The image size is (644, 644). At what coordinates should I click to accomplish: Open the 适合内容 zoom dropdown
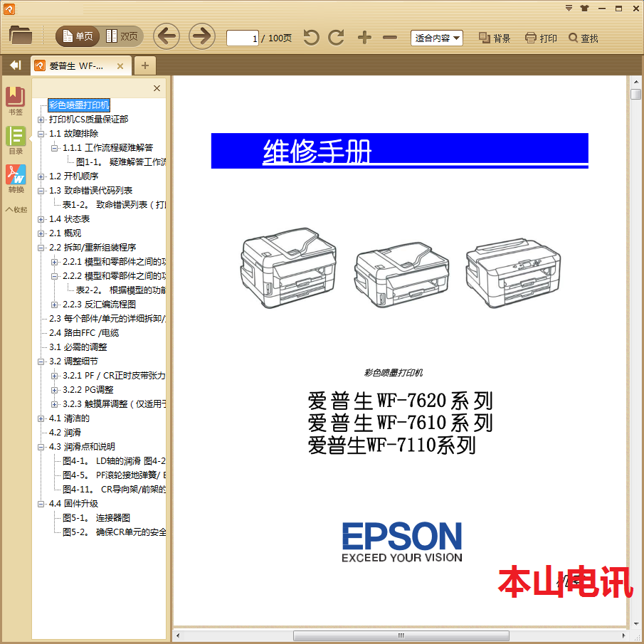point(437,38)
